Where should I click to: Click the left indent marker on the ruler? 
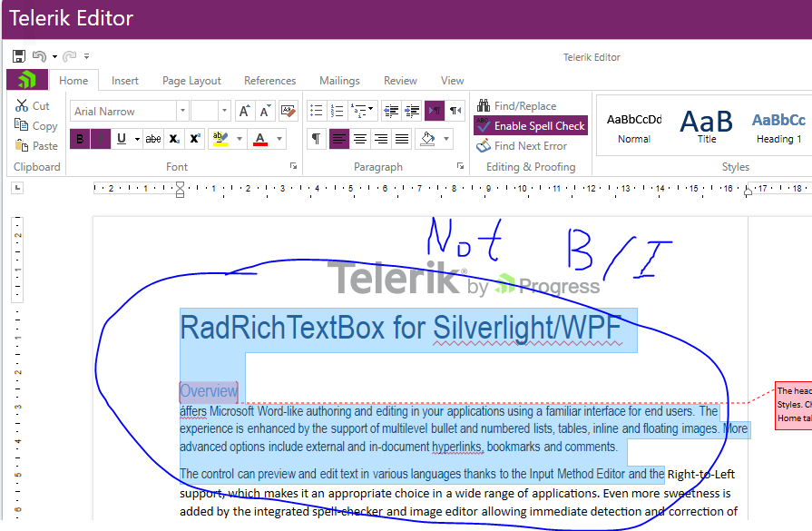pos(180,190)
